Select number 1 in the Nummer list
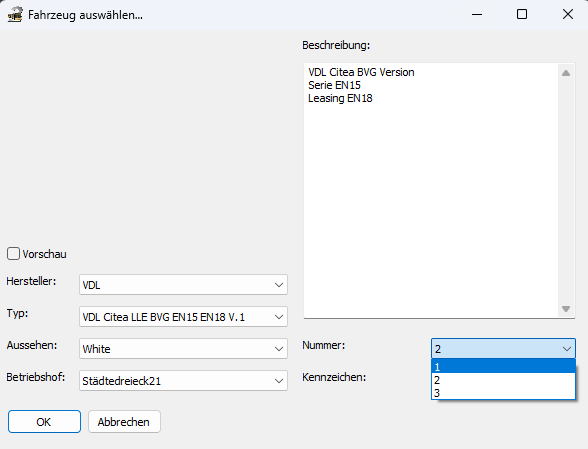This screenshot has width=588, height=449. pos(503,366)
